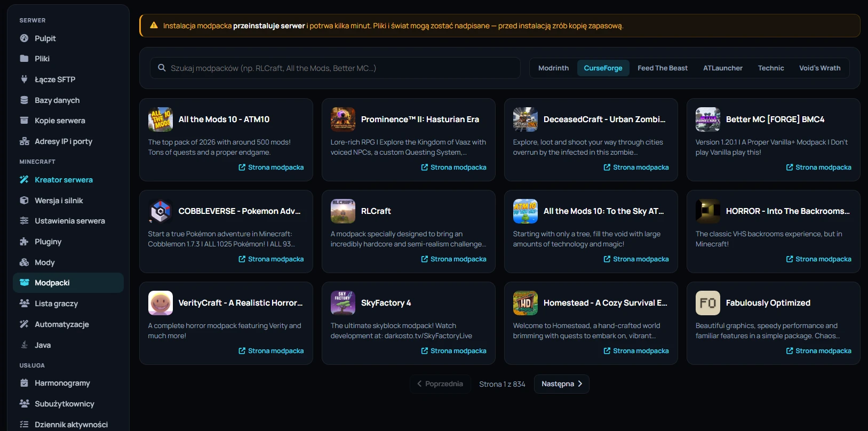868x431 pixels.
Task: Click the Modpacki box icon in sidebar
Action: [x=24, y=283]
